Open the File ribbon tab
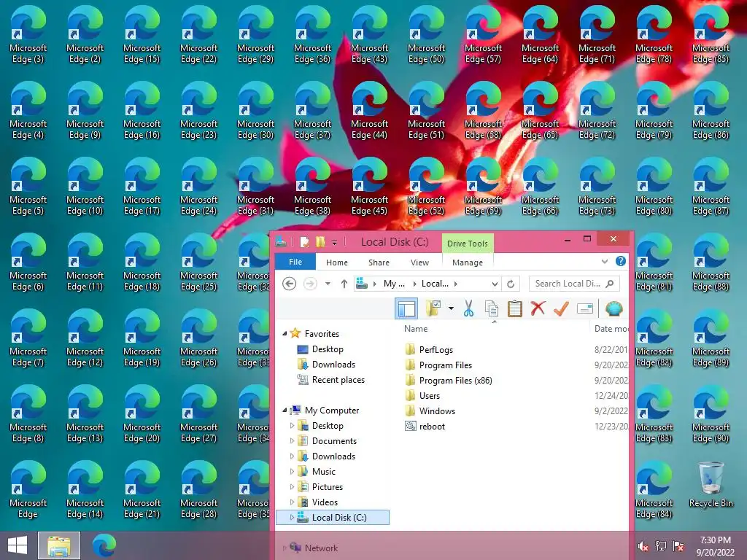The width and height of the screenshot is (747, 560). click(295, 262)
